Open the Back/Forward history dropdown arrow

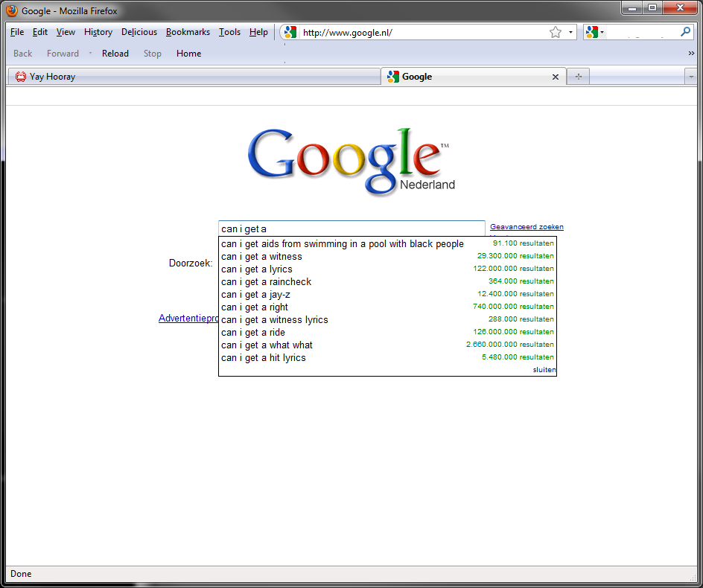pos(90,54)
